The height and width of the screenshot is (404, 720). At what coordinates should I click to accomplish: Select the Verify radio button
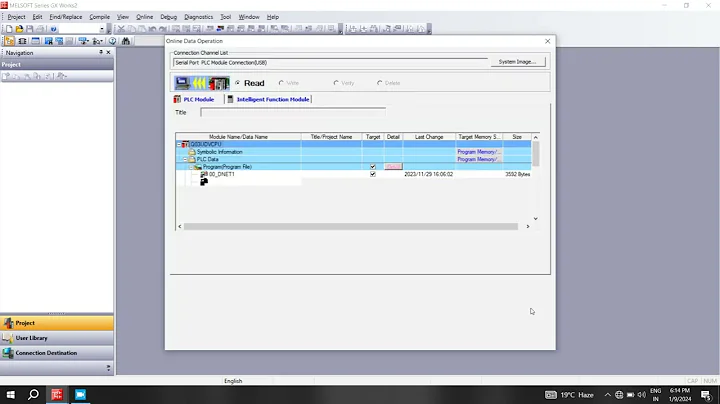point(336,83)
